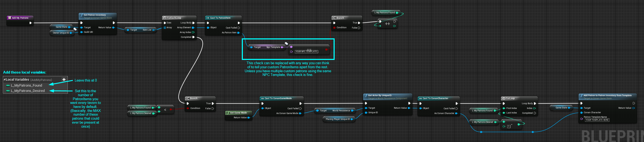Viewport: 644px width, 142px height.
Task: Click the ForEachLoop Array grid pin
Action: (x=165, y=28)
